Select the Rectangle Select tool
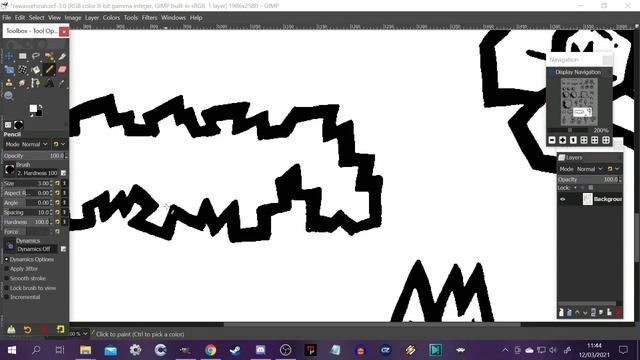640x360 pixels. click(22, 56)
